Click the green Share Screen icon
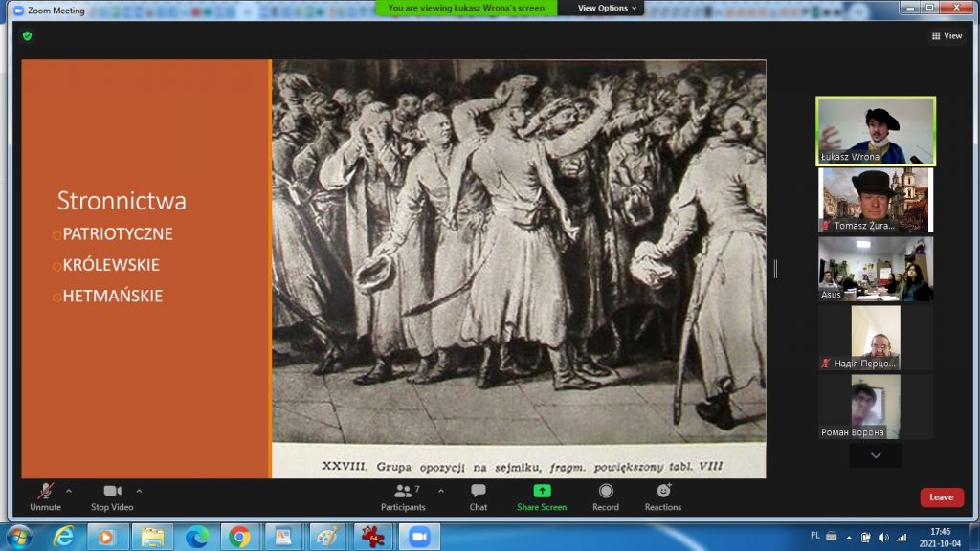The image size is (980, 551). [542, 491]
